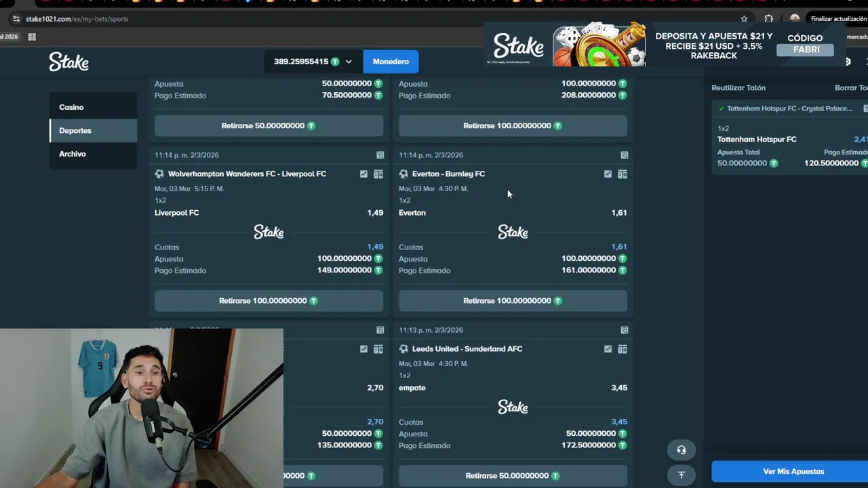
Task: Click Finalizar actualización browser button
Action: (x=838, y=19)
